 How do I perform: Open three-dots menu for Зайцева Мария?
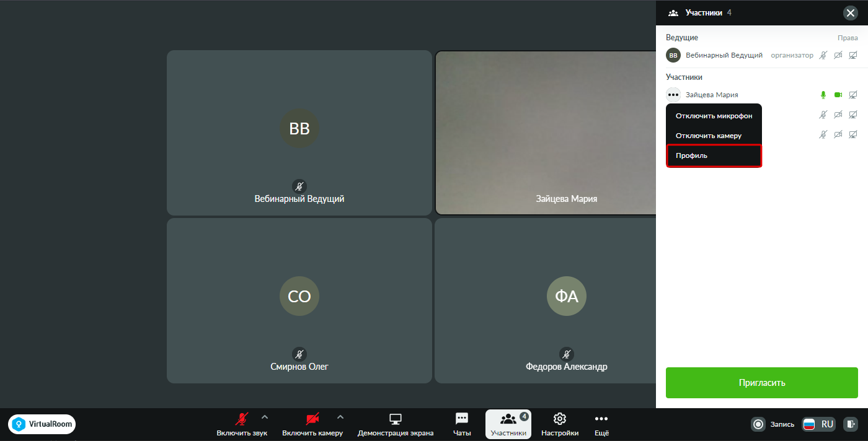pos(673,95)
